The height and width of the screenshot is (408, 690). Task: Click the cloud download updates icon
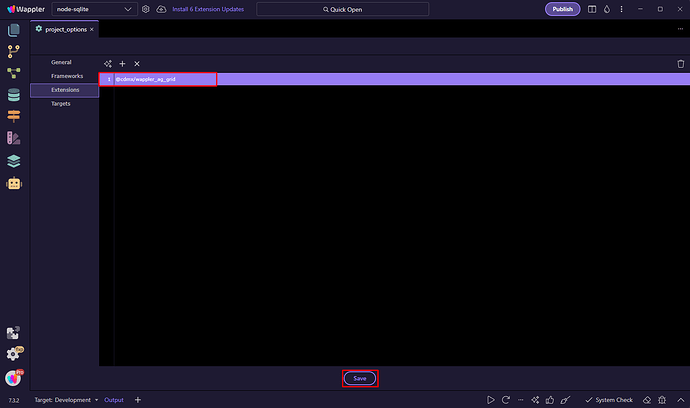(161, 9)
